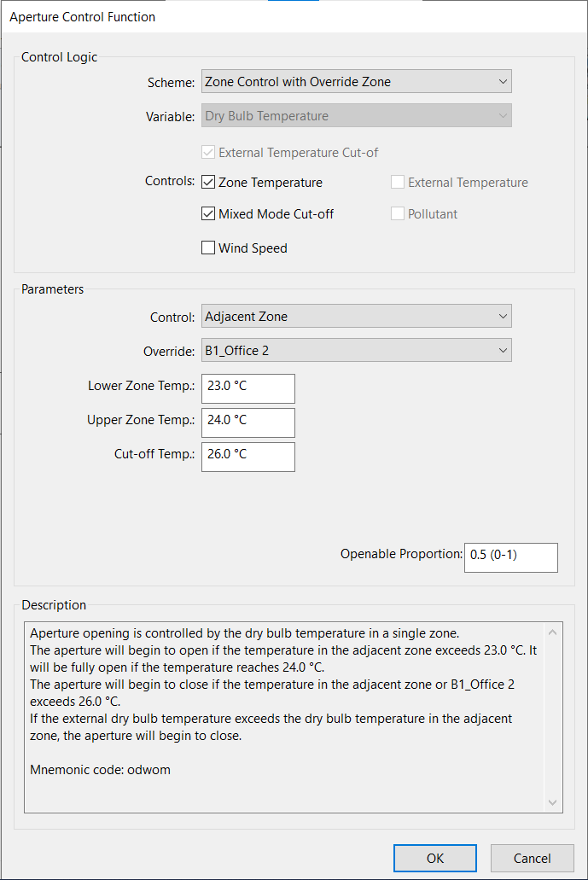Screen dimensions: 588x880
Task: Click the Description scrollbar up arrow
Action: [553, 632]
